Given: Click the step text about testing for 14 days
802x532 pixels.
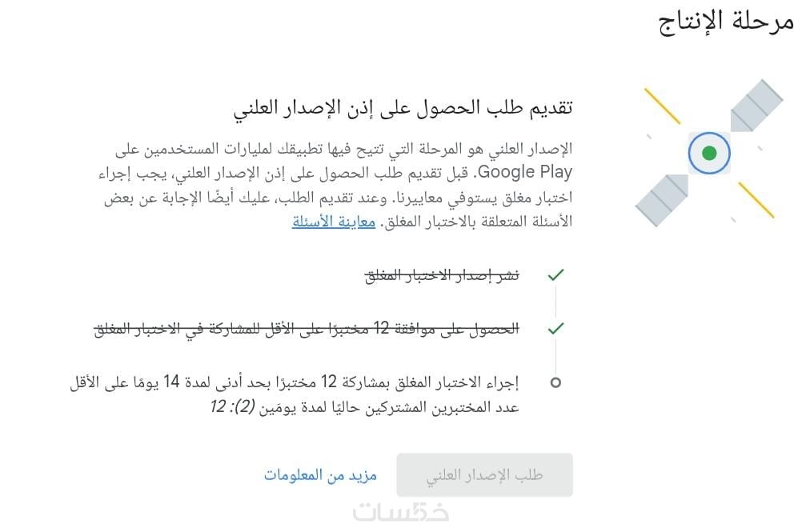Looking at the screenshot, I should [x=295, y=382].
